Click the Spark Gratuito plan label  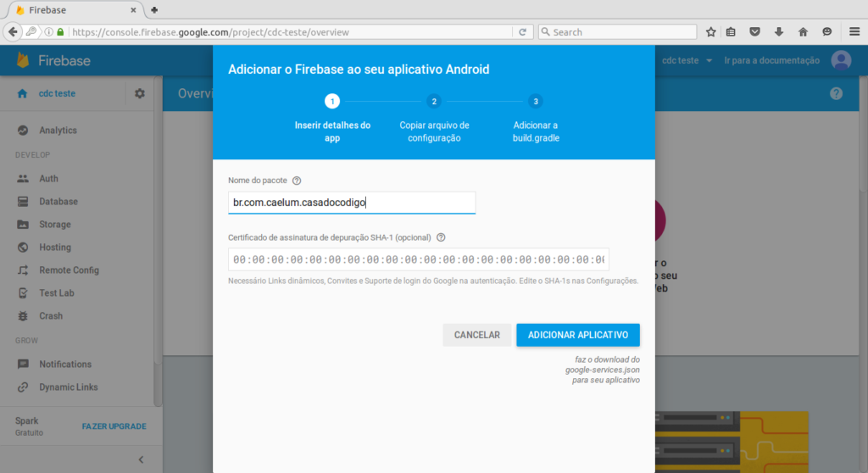[x=29, y=426]
